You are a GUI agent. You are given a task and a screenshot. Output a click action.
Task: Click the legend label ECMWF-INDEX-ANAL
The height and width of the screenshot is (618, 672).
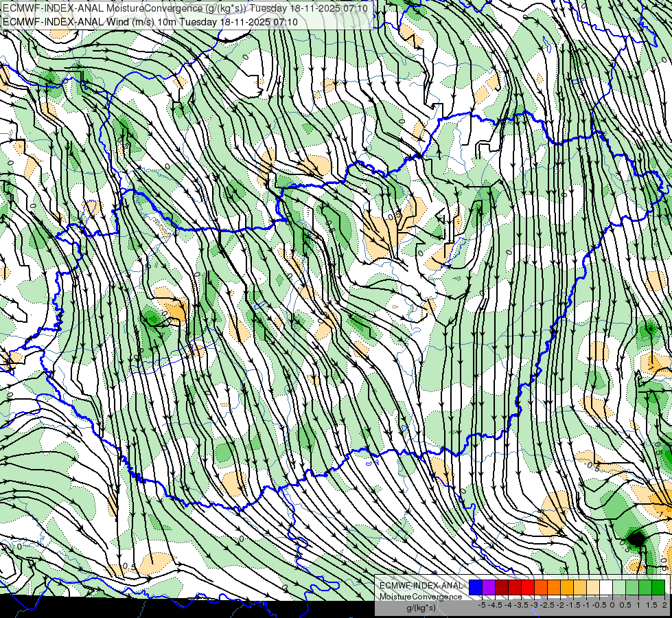pyautogui.click(x=421, y=586)
